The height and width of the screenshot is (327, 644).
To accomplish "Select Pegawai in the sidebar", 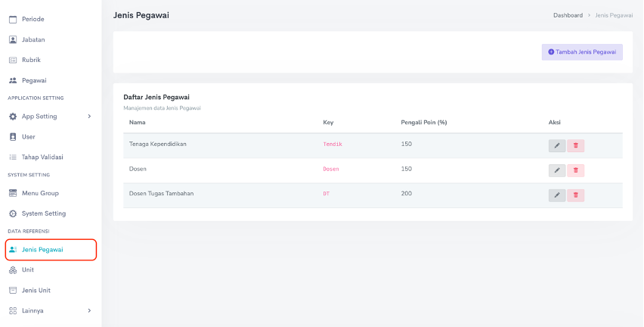I will (x=34, y=80).
